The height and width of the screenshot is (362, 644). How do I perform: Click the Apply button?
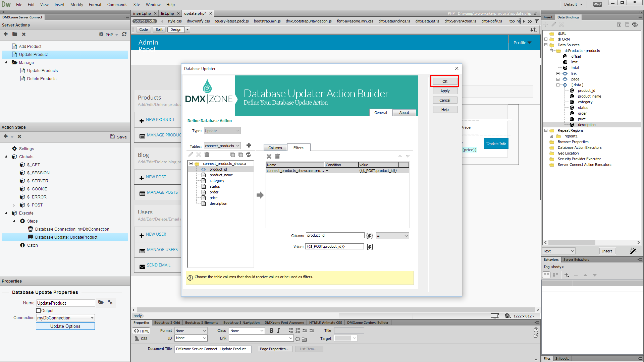pyautogui.click(x=445, y=91)
